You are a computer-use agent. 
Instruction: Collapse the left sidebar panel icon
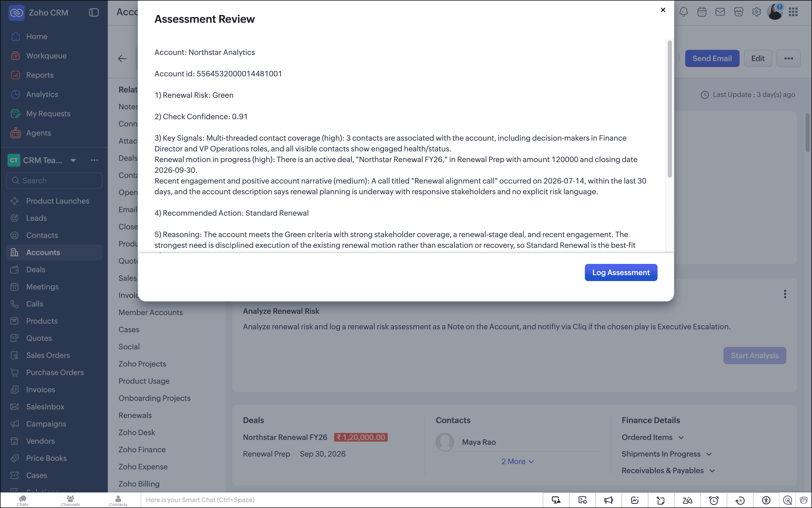(x=94, y=13)
